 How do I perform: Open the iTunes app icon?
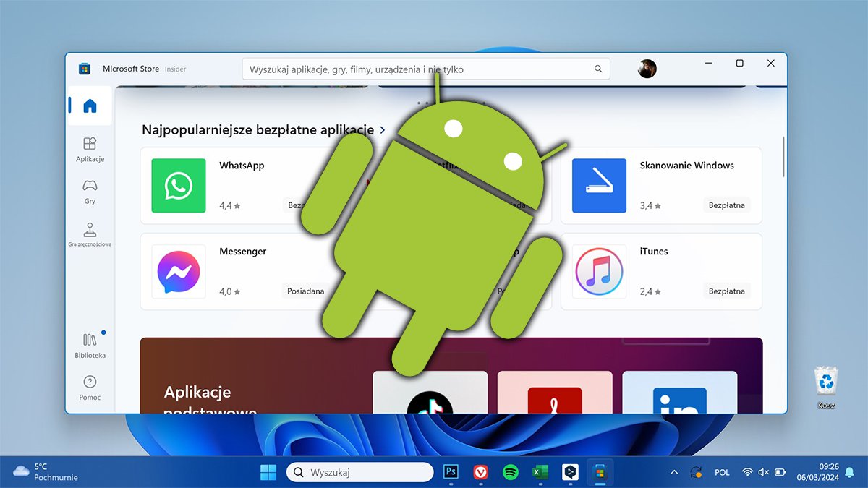tap(599, 272)
